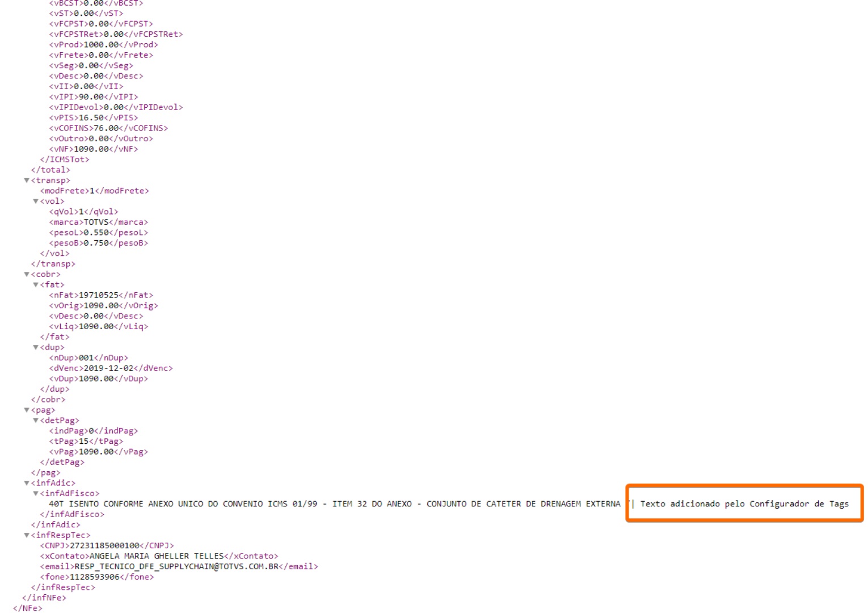Screen dimensions: 868x613
Task: Click the pesoL 0.550 line
Action: (98, 233)
